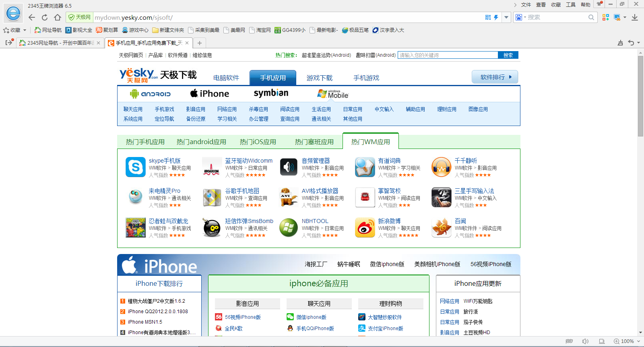This screenshot has width=644, height=347.
Task: Click the address bar URL field
Action: 288,17
